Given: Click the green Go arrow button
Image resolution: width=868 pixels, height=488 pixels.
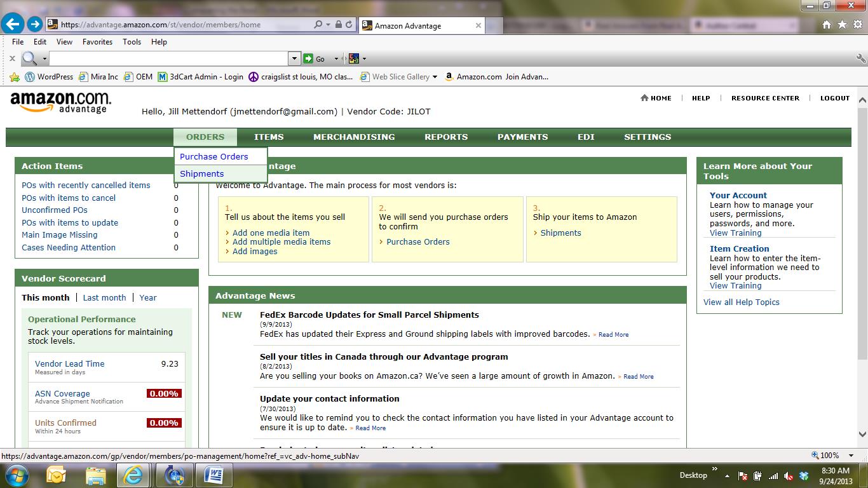Looking at the screenshot, I should click(x=308, y=58).
